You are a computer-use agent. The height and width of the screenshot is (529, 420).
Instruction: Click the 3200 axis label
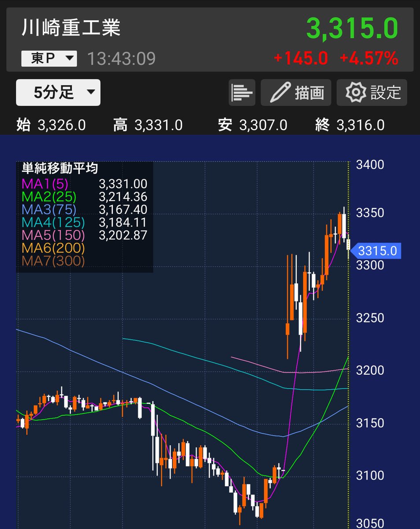pos(370,370)
